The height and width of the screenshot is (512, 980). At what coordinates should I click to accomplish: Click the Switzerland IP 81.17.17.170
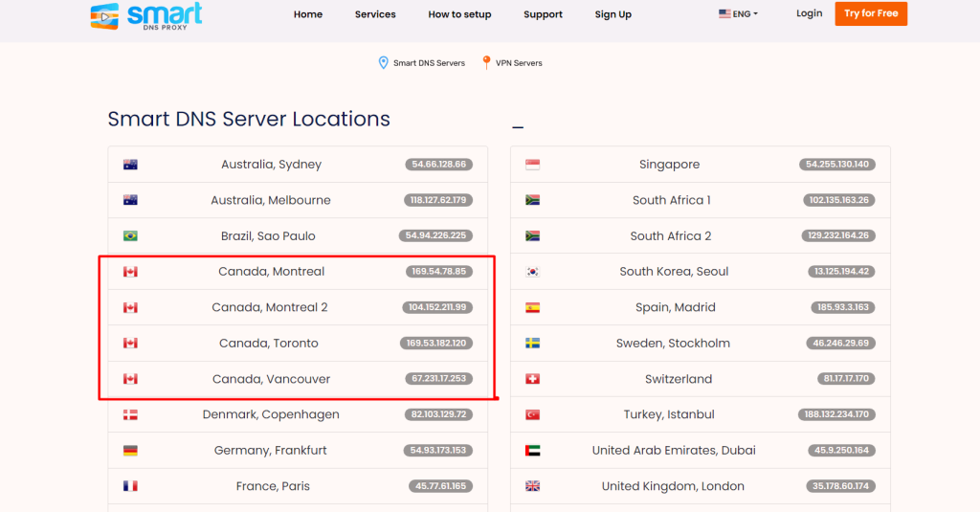point(846,379)
